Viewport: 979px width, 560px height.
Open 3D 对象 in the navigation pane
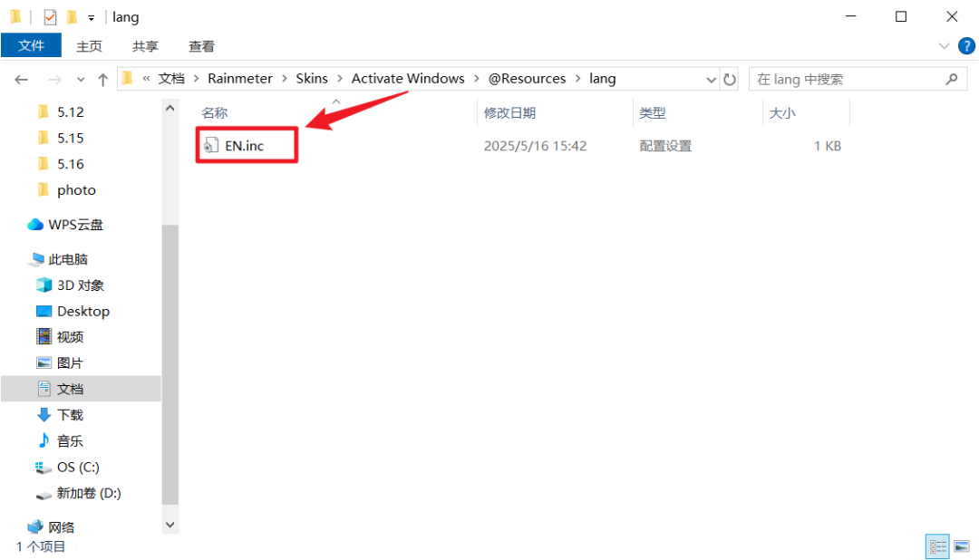click(x=80, y=285)
